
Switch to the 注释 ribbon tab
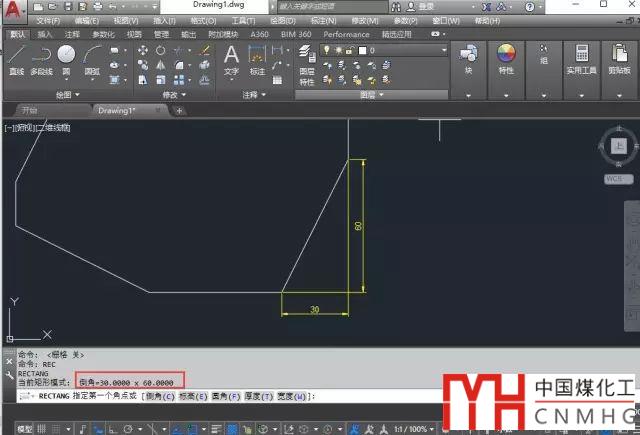point(71,33)
